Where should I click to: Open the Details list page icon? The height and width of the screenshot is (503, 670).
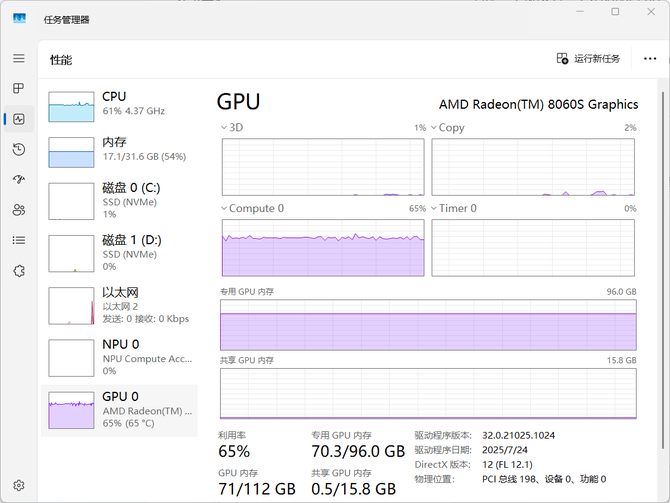[18, 240]
